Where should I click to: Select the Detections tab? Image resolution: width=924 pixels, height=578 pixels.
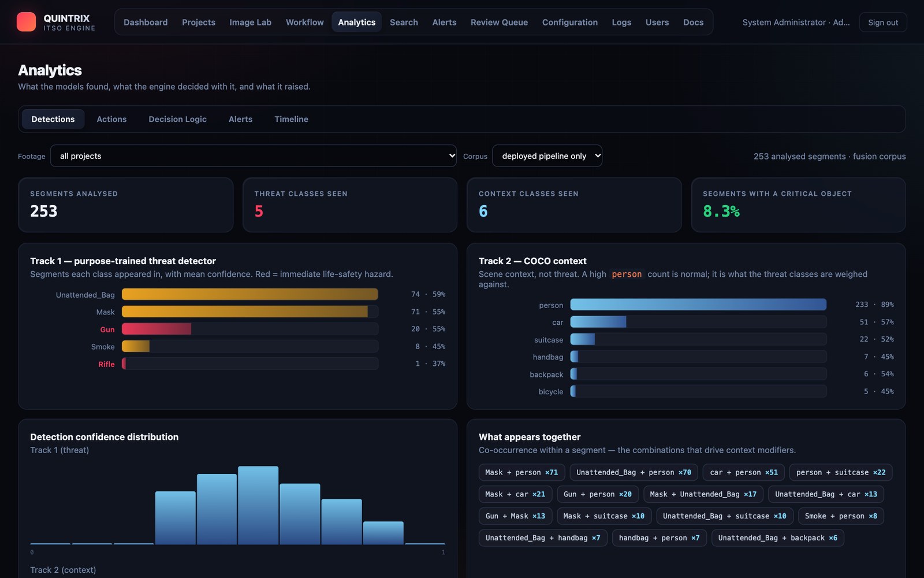53,119
